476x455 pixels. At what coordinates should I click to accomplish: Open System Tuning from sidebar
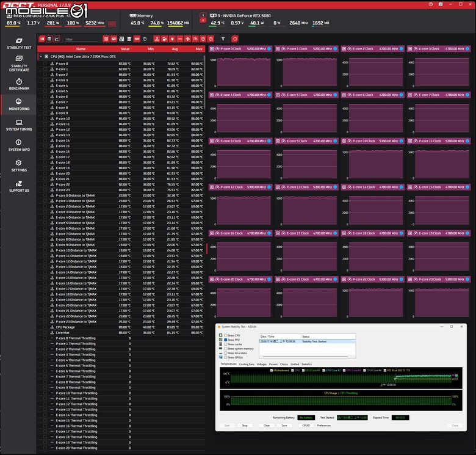pos(19,125)
